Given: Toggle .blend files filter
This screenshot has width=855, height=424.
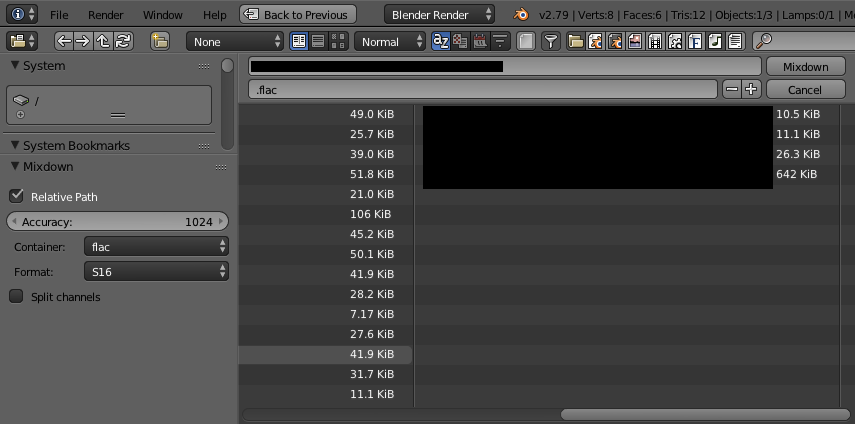Looking at the screenshot, I should (595, 41).
